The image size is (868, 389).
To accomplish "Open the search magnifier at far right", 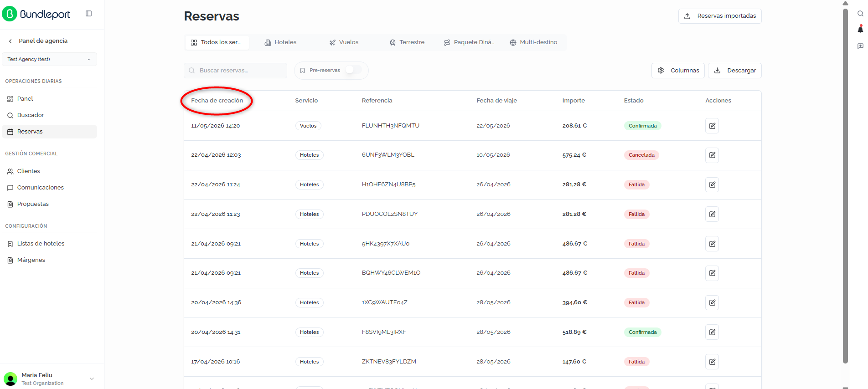I will [x=860, y=14].
